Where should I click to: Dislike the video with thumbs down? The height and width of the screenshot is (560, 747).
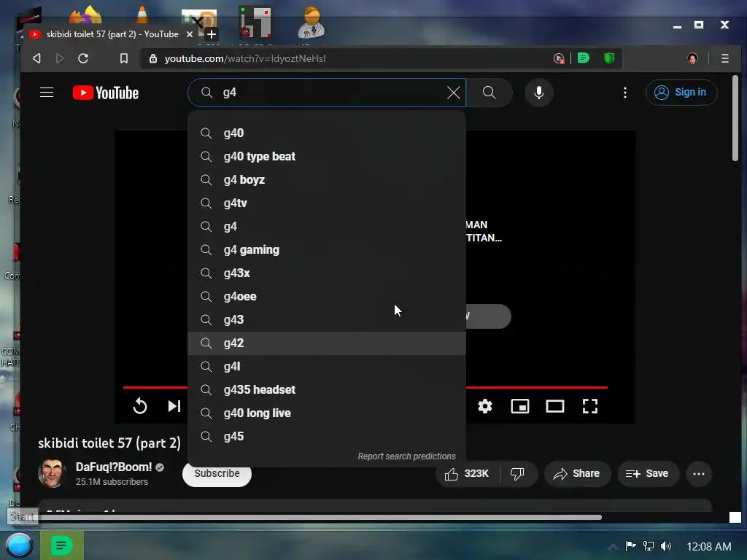(x=518, y=474)
